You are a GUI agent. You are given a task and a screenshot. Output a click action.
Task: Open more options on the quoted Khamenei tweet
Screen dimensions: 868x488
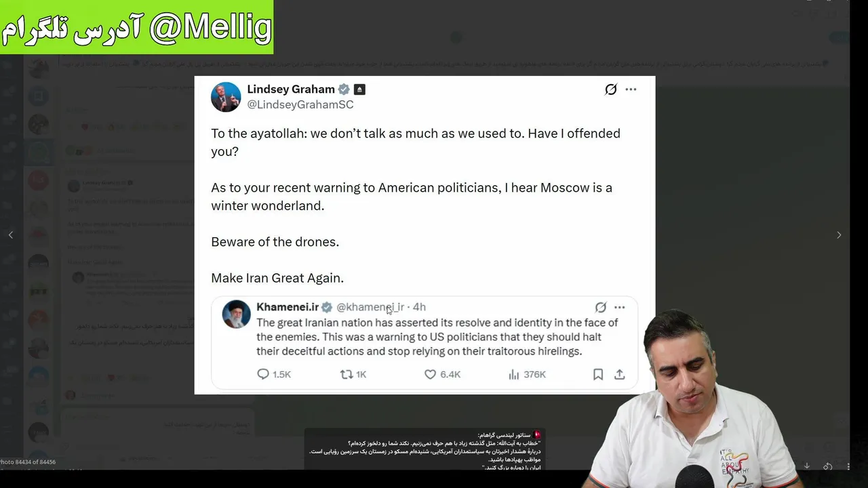[x=619, y=307]
